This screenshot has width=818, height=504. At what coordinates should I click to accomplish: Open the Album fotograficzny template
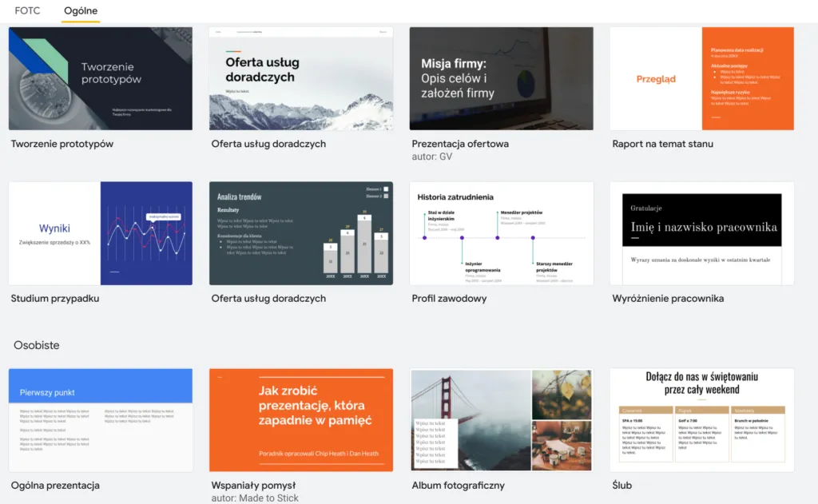pos(501,419)
